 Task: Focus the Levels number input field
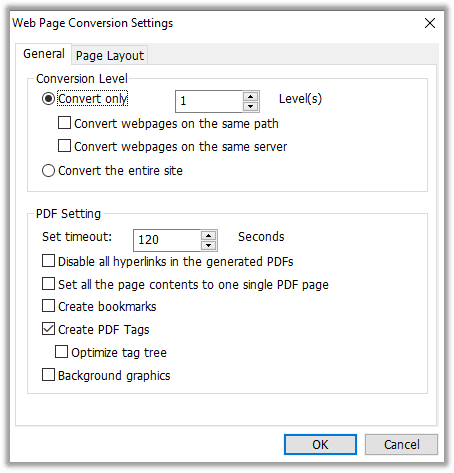(x=209, y=101)
